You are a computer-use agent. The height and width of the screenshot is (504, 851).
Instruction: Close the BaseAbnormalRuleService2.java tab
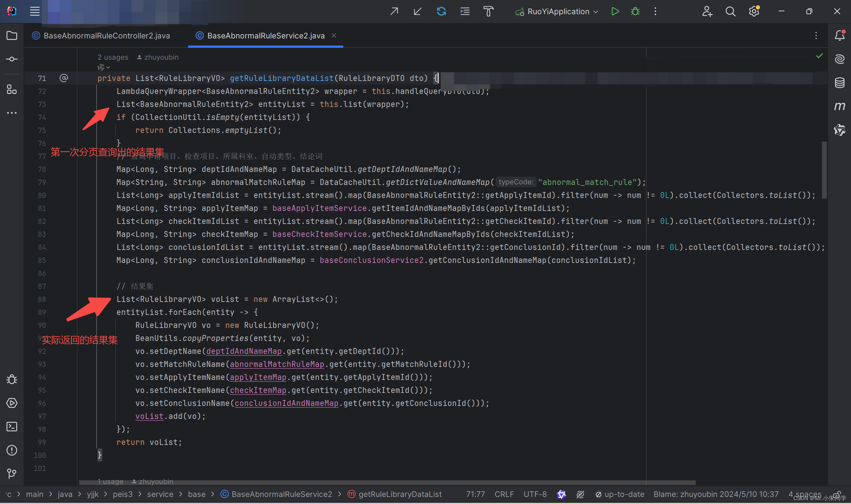[x=334, y=35]
